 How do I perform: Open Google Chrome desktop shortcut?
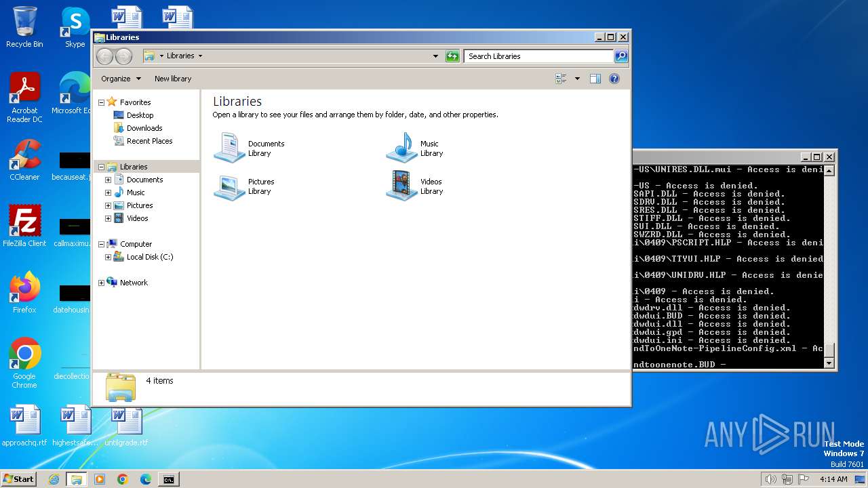click(x=24, y=363)
